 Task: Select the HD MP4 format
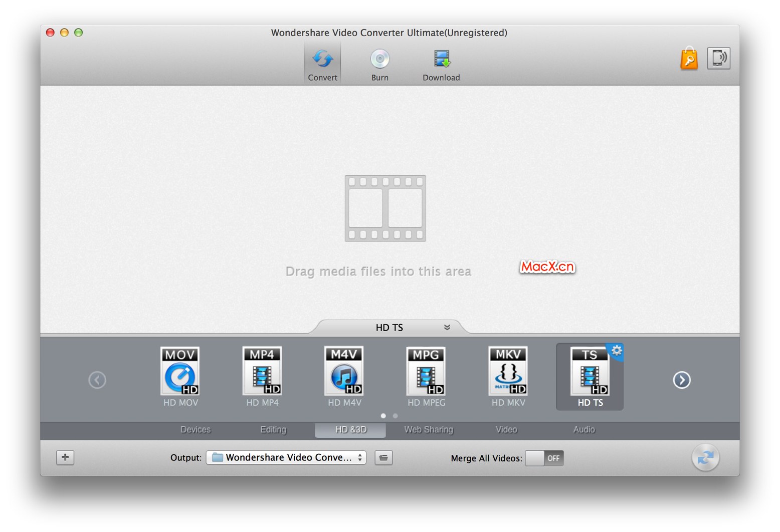[262, 377]
